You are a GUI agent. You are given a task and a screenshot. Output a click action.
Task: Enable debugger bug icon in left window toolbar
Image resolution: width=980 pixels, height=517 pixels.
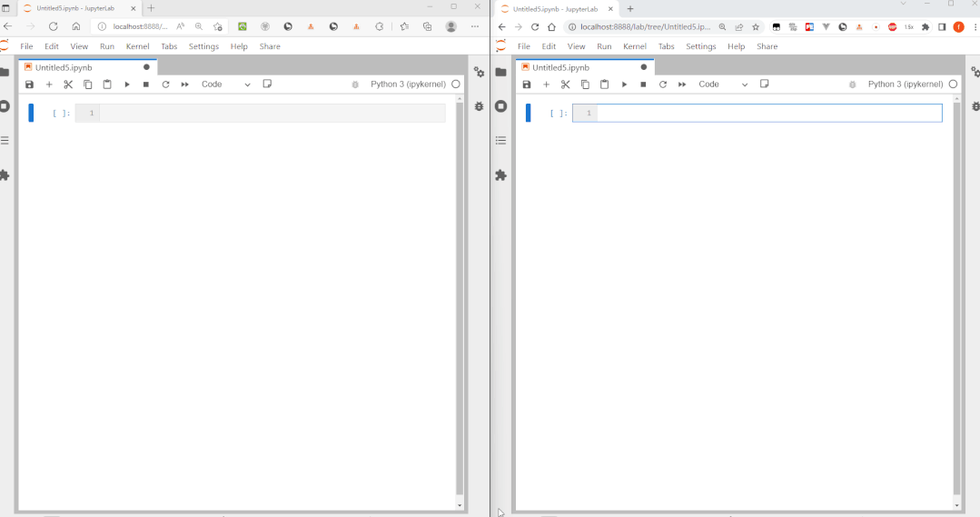pos(355,85)
